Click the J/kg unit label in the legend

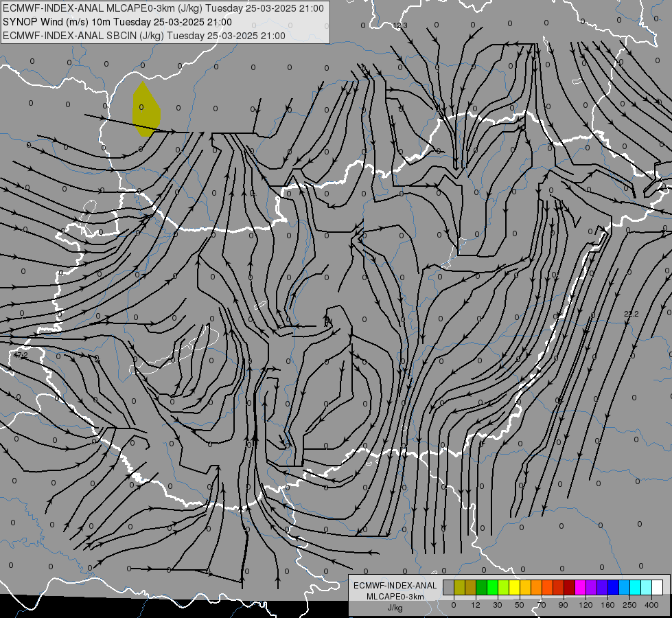pos(395,608)
